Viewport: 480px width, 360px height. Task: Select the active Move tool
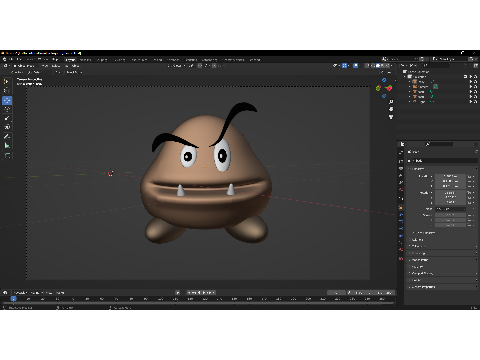7,100
